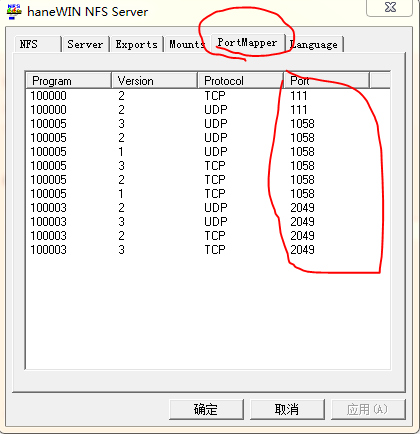Select row 100005 version 2 TCP
Screen dimensions: 420x434
tap(207, 180)
